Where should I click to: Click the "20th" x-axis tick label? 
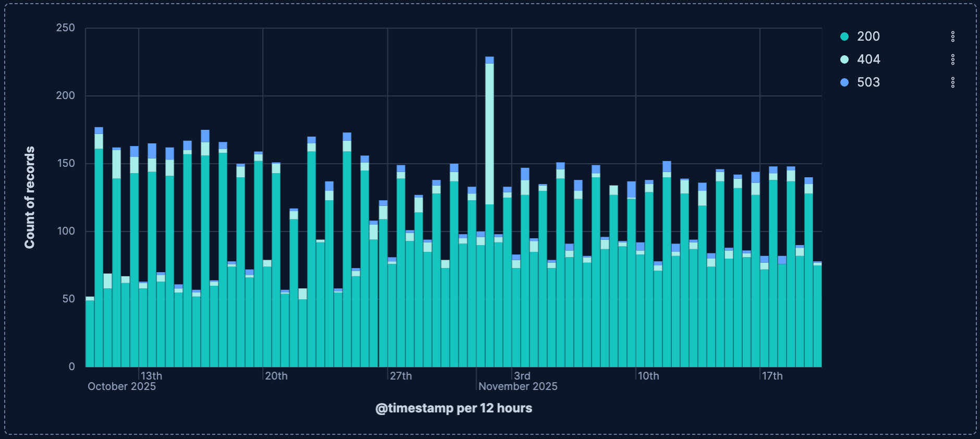[x=276, y=376]
